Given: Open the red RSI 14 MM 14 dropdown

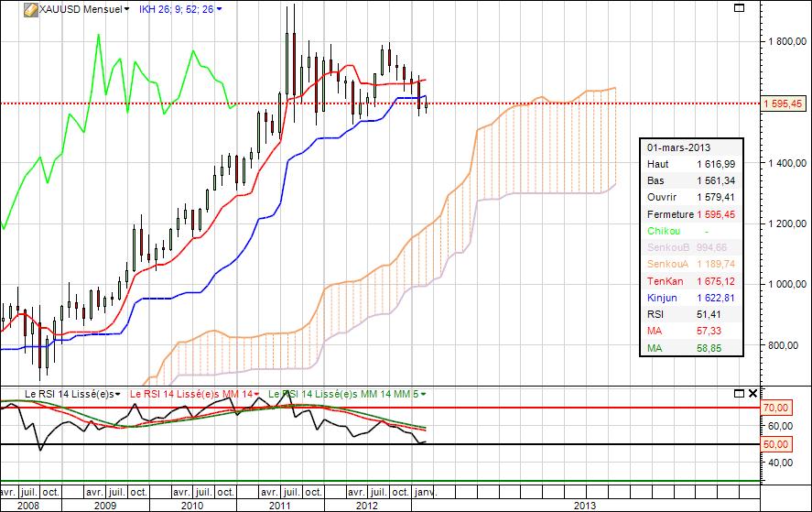Looking at the screenshot, I should pyautogui.click(x=257, y=394).
